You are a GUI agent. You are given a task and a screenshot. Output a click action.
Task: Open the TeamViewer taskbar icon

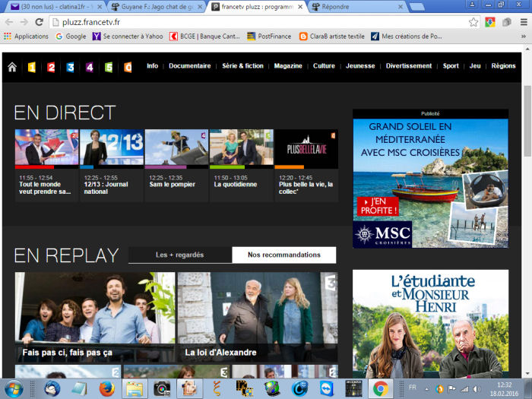[327, 389]
